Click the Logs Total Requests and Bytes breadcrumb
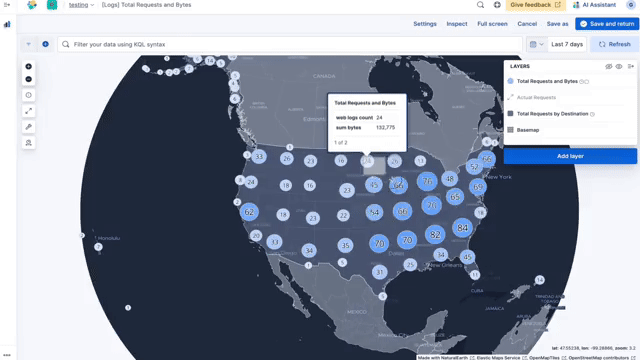Viewport: 640px width, 360px height. point(146,5)
